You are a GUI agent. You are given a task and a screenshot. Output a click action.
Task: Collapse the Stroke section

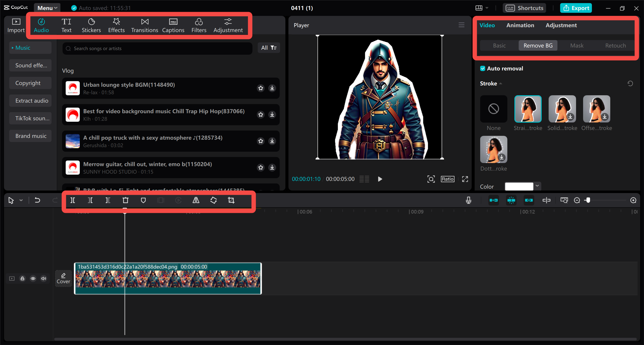tap(500, 83)
